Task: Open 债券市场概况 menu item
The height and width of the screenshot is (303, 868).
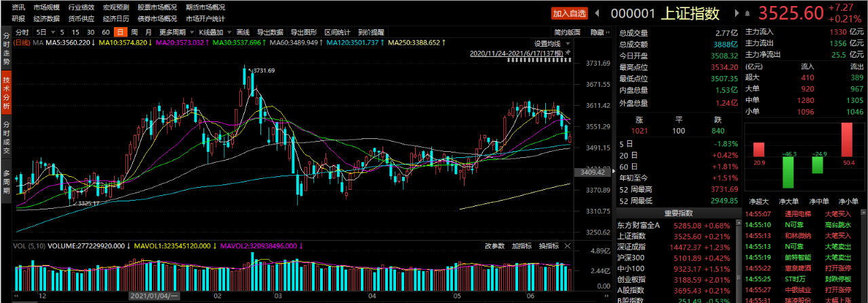Action: pyautogui.click(x=157, y=18)
